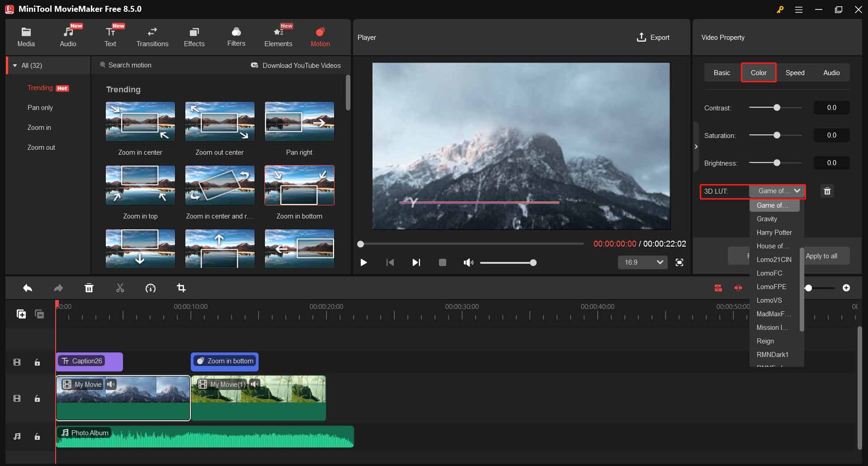The image size is (868, 466).
Task: Select the Split scissors icon
Action: (x=120, y=288)
